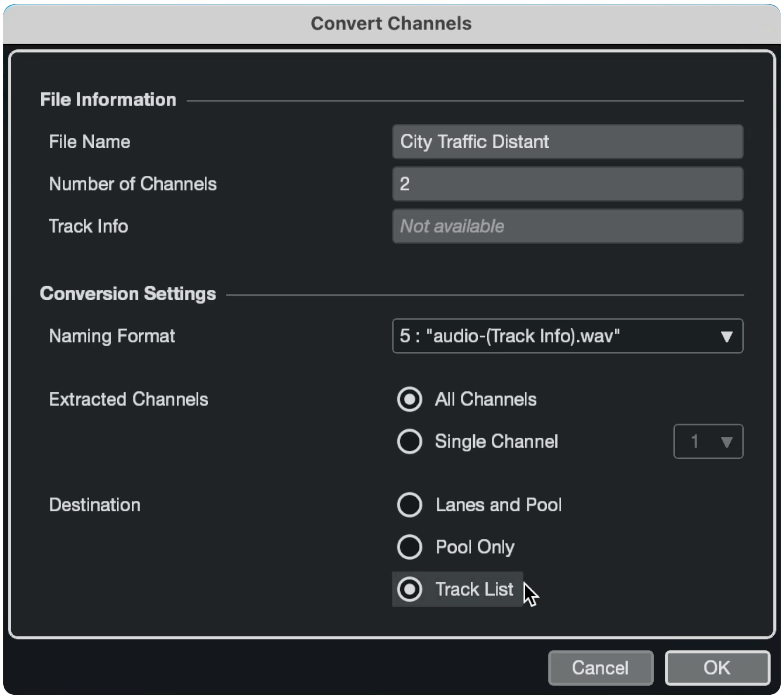The image size is (784, 699).
Task: Click the Track Info label
Action: pos(89,226)
